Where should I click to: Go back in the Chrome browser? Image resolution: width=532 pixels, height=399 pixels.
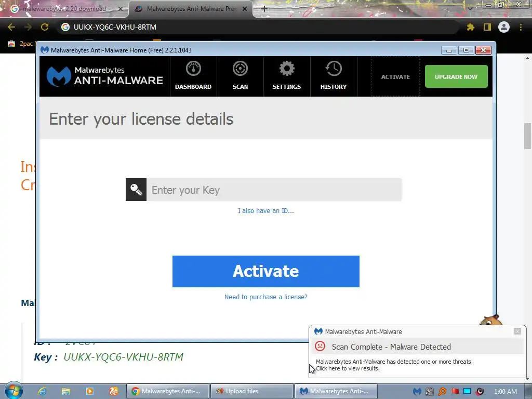(x=11, y=27)
